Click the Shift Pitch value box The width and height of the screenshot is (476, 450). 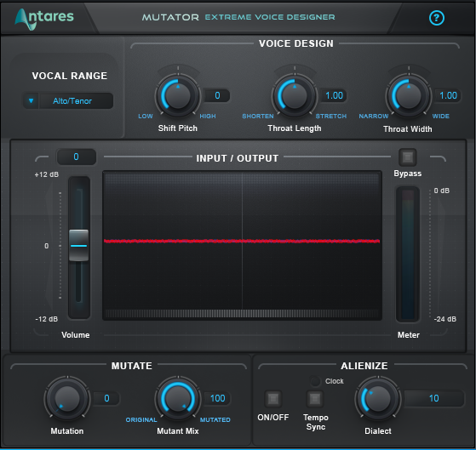217,95
